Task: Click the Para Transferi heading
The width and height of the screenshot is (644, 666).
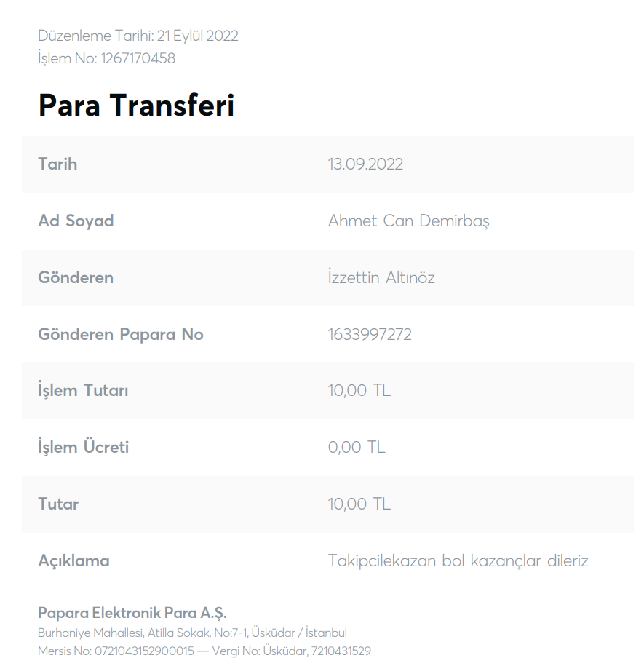Action: pyautogui.click(x=136, y=105)
